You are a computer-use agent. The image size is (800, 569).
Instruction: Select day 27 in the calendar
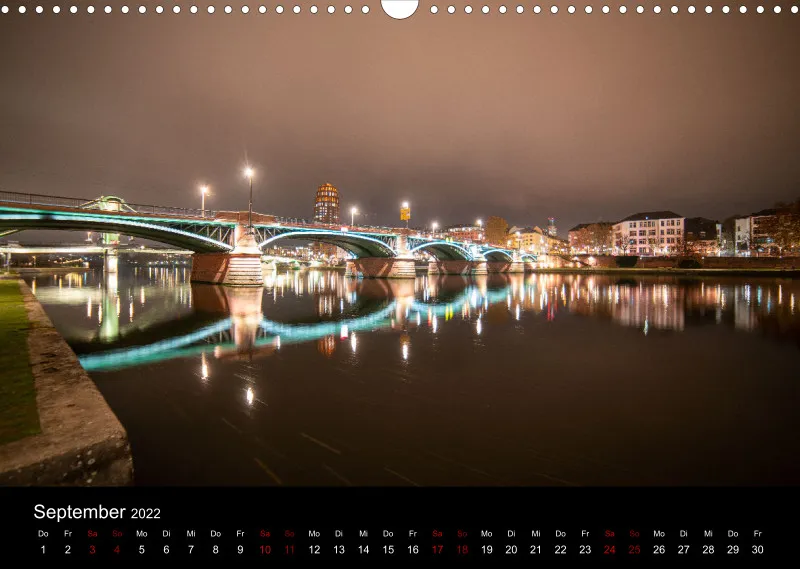[x=684, y=550]
